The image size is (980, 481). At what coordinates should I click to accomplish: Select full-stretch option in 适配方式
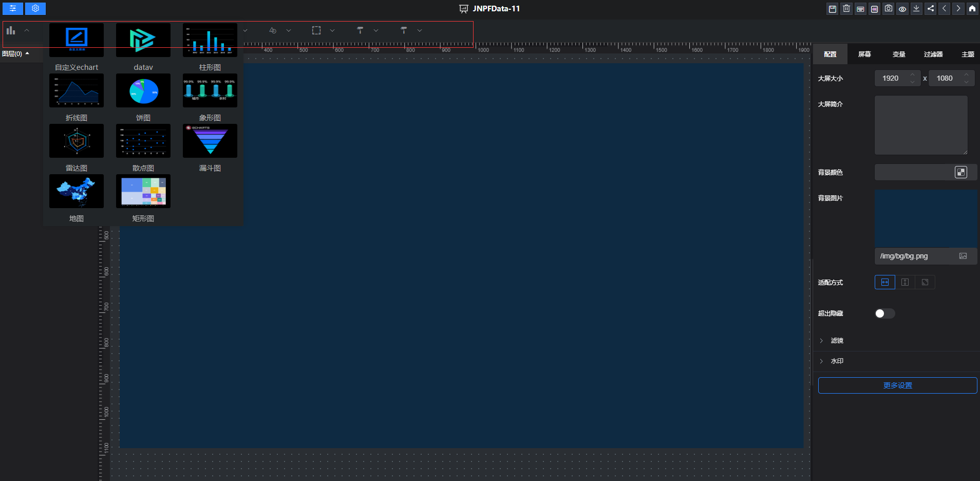click(x=925, y=282)
